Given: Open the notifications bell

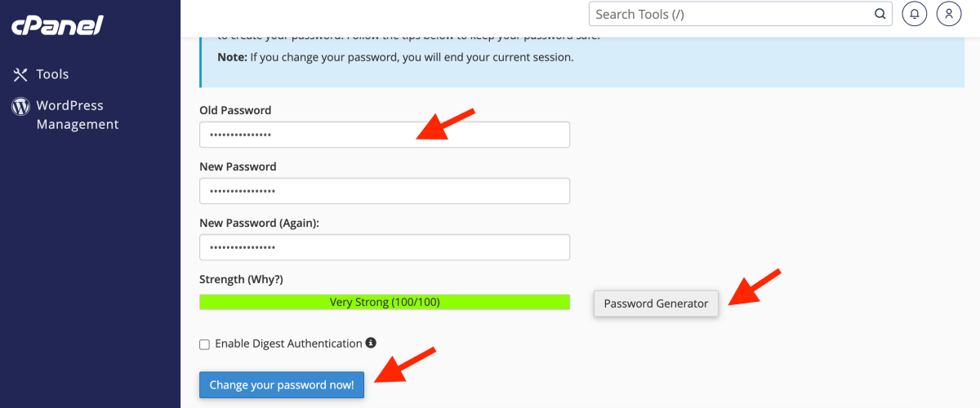Looking at the screenshot, I should 915,14.
